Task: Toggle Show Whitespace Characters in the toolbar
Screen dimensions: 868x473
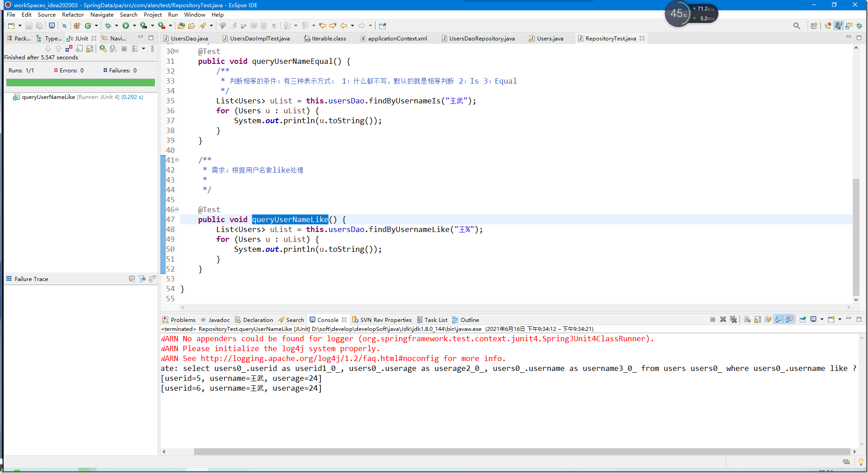Action: pyautogui.click(x=274, y=26)
